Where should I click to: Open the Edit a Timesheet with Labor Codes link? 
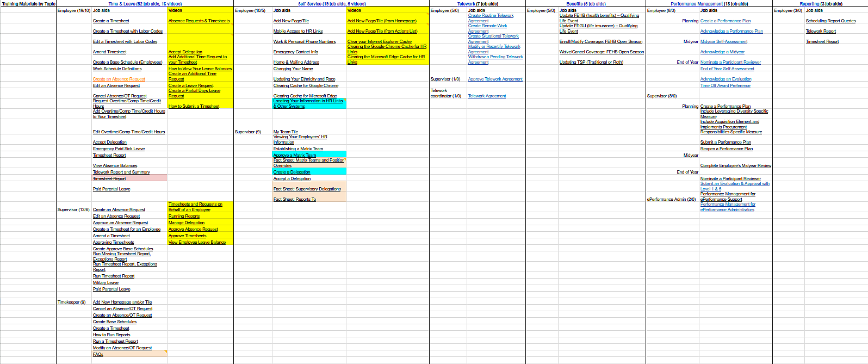click(x=125, y=42)
